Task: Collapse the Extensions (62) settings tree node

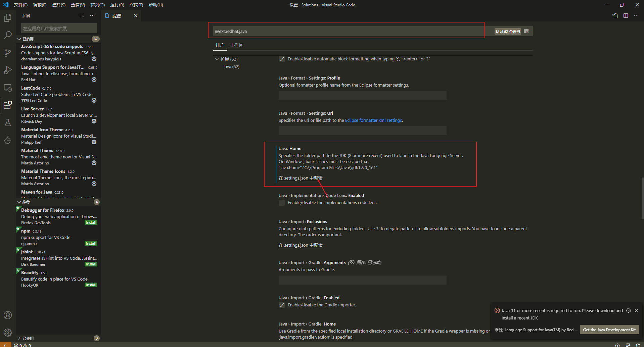Action: tap(226, 59)
